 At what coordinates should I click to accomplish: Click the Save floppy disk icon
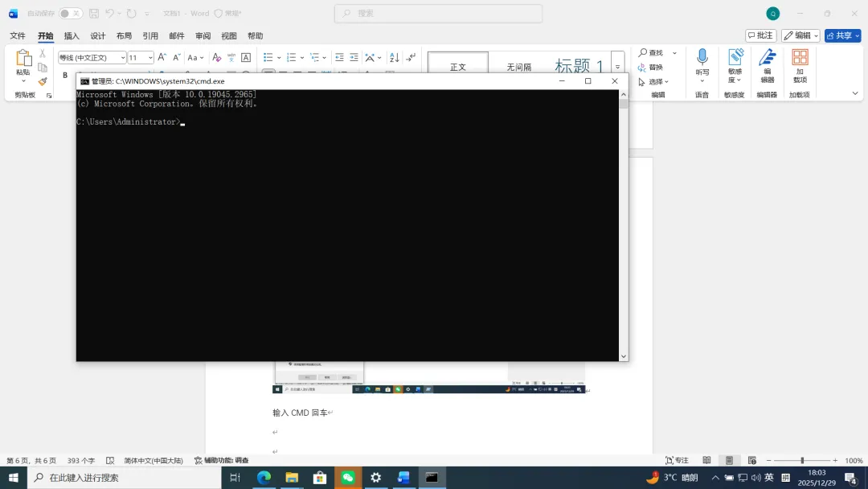[x=94, y=14]
